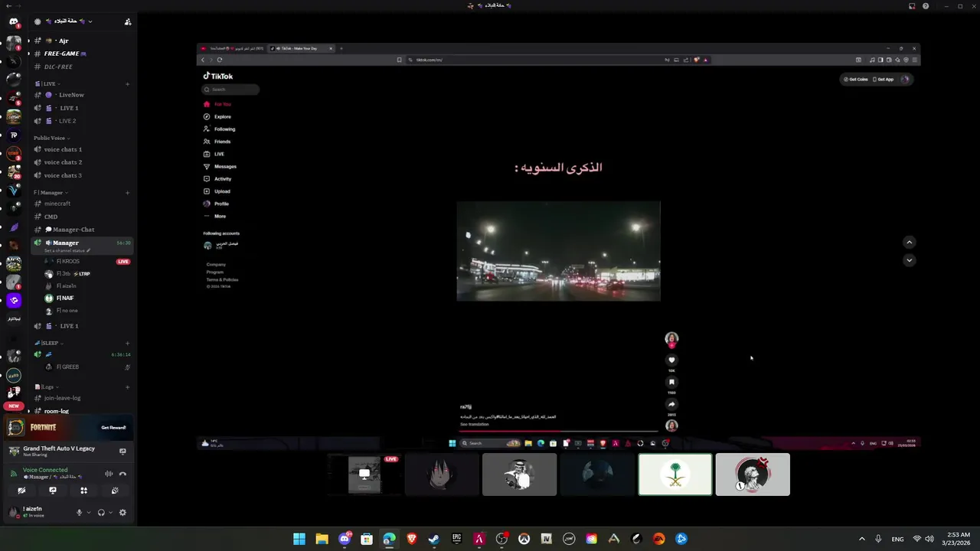Collapse the Public Voice category

tap(51, 139)
